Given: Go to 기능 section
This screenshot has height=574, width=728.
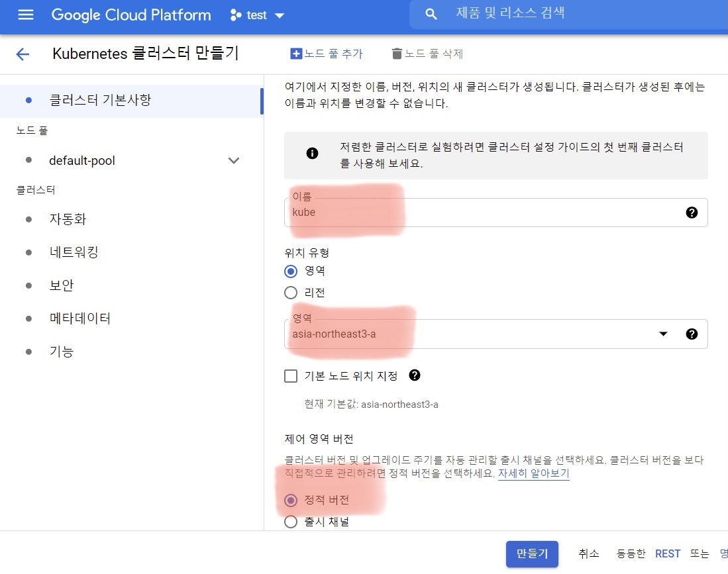Looking at the screenshot, I should (62, 352).
